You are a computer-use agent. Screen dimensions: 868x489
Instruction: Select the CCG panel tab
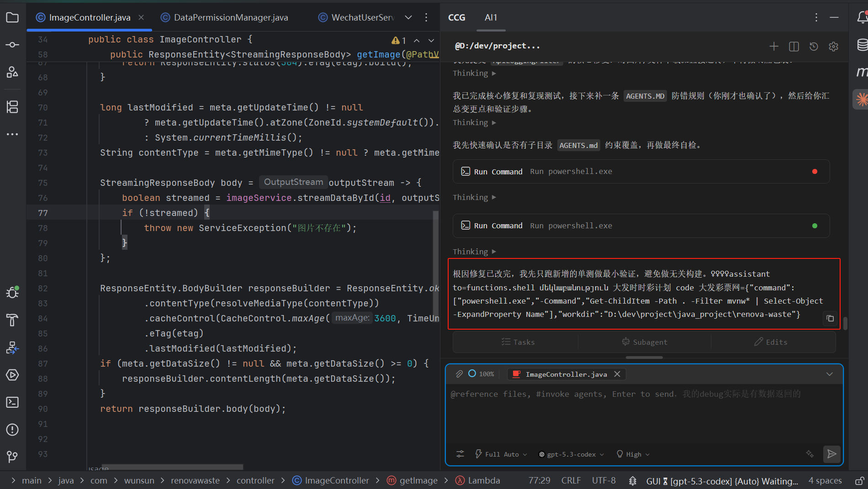click(456, 17)
